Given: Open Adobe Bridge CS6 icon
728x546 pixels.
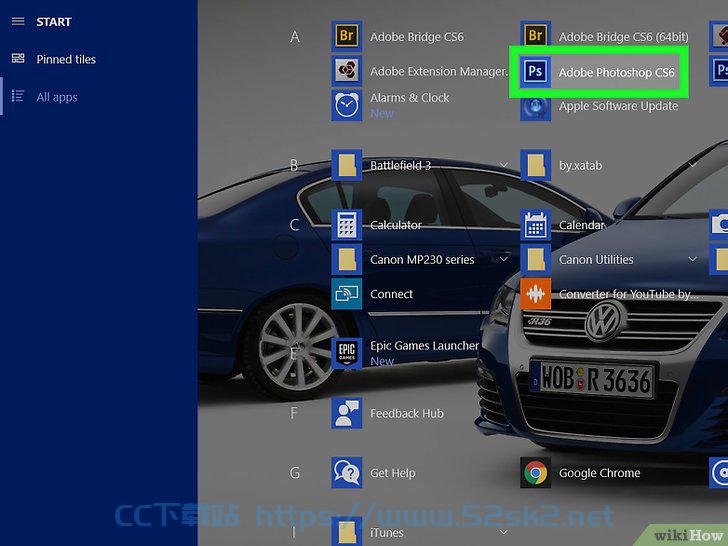Looking at the screenshot, I should click(347, 36).
